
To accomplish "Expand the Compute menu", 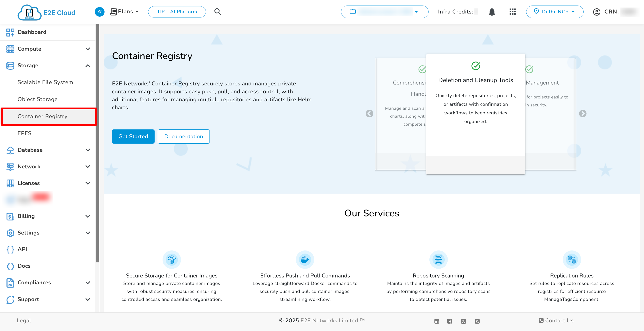I will [88, 49].
